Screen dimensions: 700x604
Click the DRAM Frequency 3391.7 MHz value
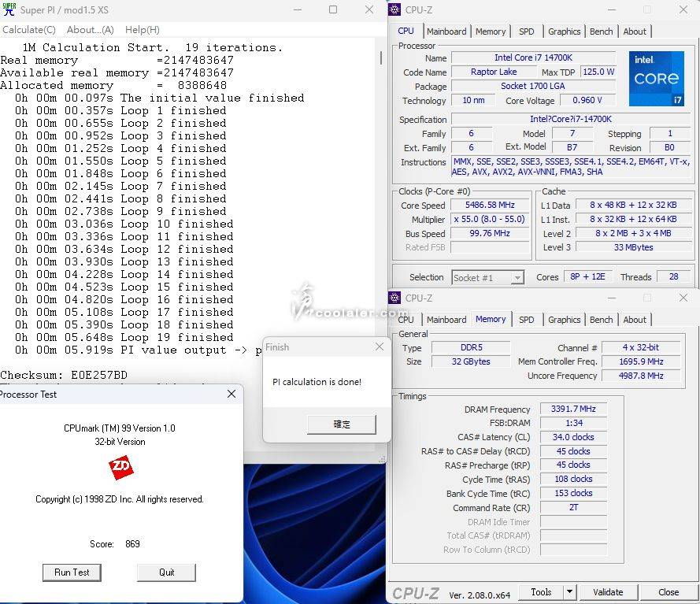coord(573,409)
